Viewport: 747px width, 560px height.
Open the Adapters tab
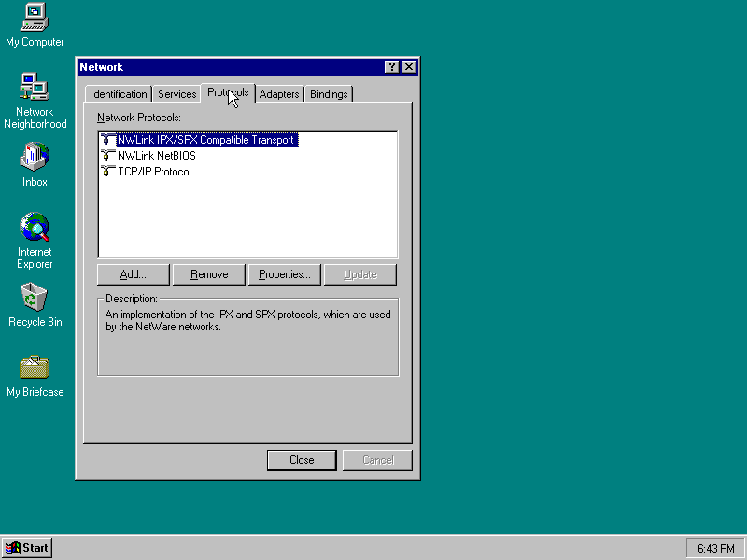(x=279, y=94)
